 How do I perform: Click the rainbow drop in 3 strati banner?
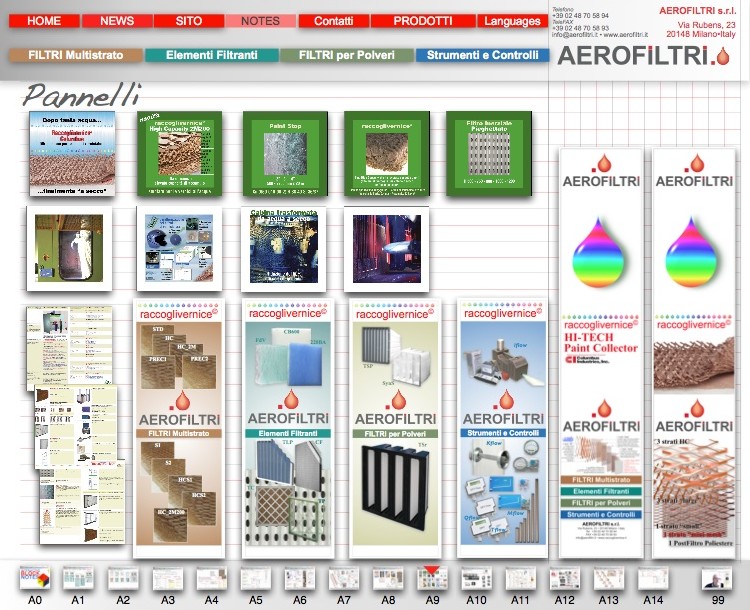click(692, 253)
